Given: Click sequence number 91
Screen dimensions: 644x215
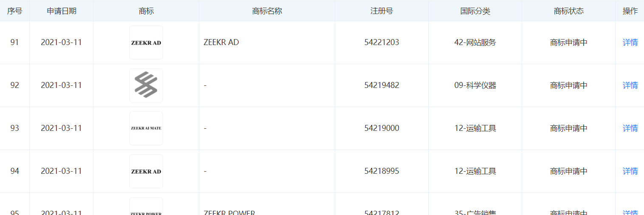Looking at the screenshot, I should coord(14,42).
